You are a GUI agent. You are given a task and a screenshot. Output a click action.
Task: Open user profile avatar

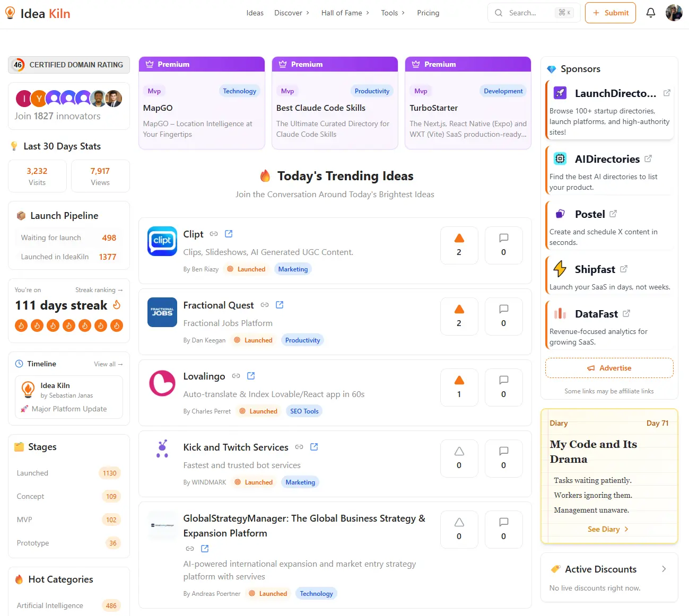(x=674, y=13)
